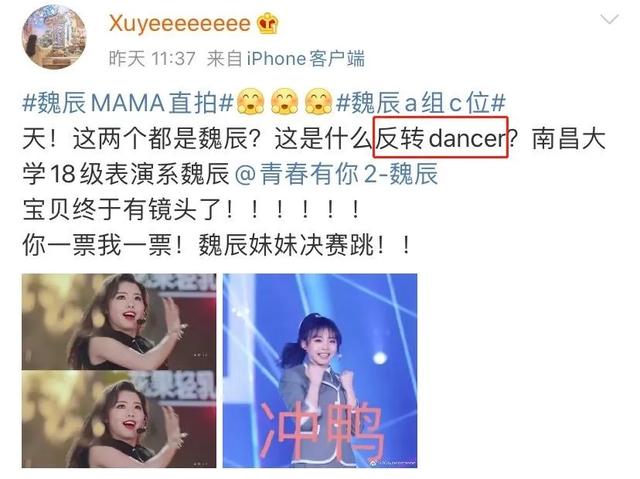Open the username Xuyeeeeeeee link
The height and width of the screenshot is (479, 640).
point(180,24)
